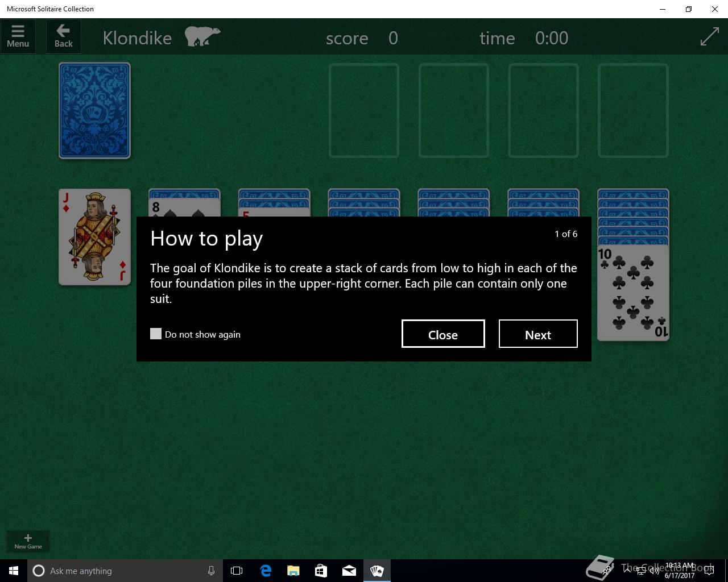Click the fourth empty foundation pile
Viewport: 728px width, 582px height.
point(633,110)
